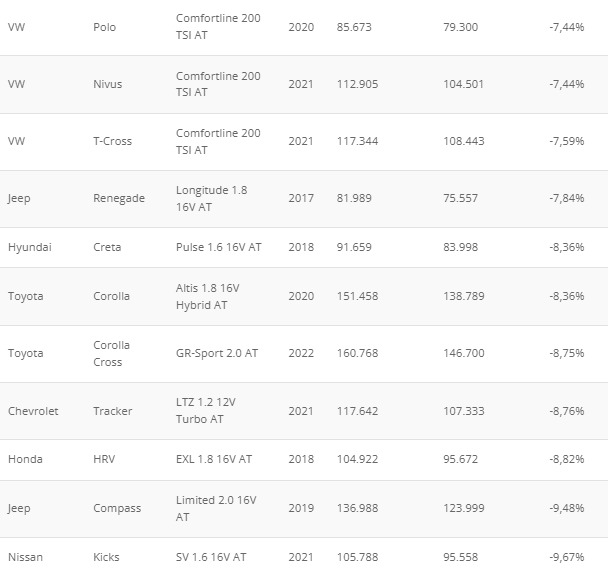Click the Nissan brand cell
The height and width of the screenshot is (574, 608).
click(25, 557)
